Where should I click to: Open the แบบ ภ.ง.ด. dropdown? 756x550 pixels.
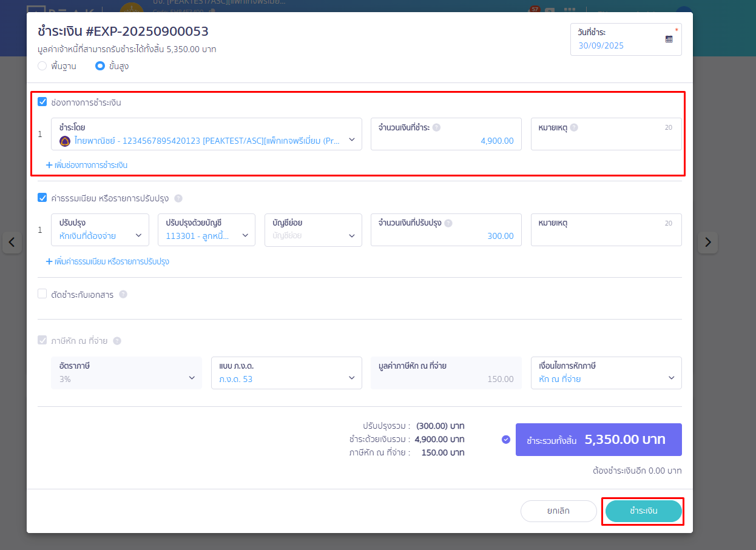[x=287, y=373]
